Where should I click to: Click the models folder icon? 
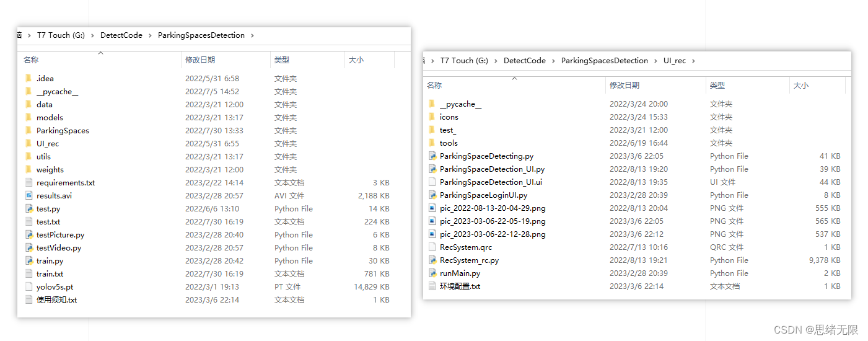[28, 117]
